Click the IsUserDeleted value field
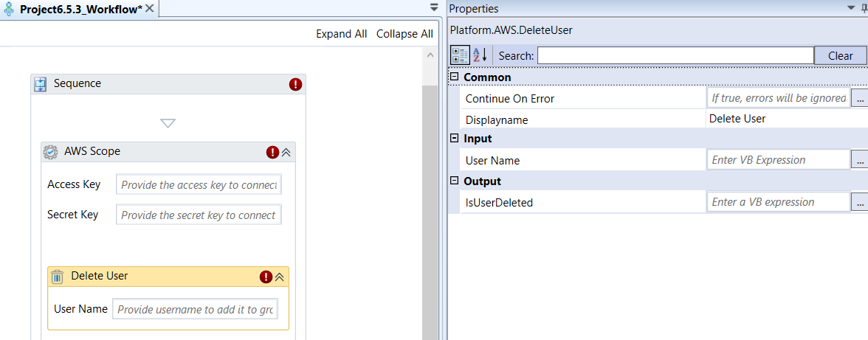The width and height of the screenshot is (868, 340). tap(778, 202)
